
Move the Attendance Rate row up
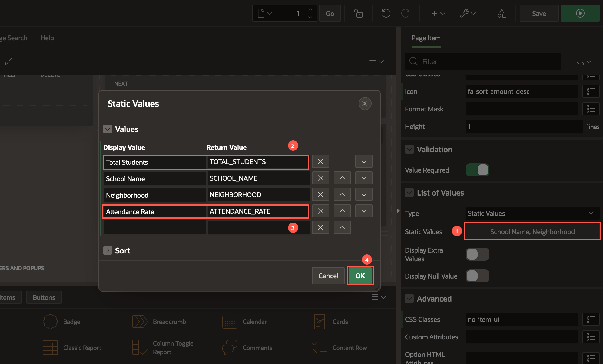click(x=342, y=211)
